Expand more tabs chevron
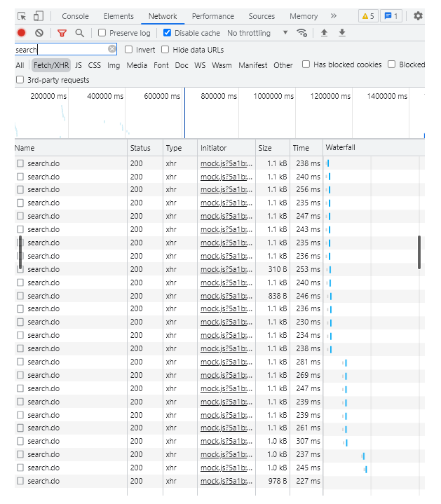 [x=333, y=16]
